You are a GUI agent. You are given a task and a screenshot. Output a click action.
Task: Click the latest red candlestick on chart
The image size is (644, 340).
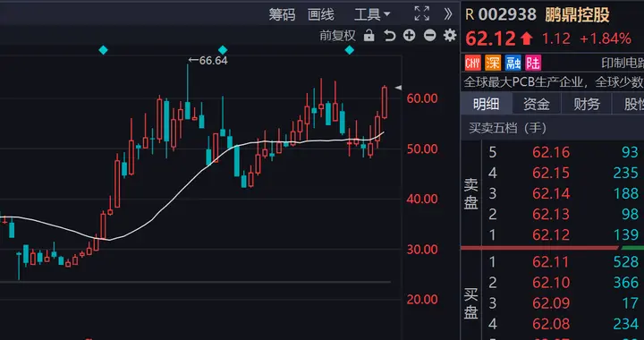385,102
